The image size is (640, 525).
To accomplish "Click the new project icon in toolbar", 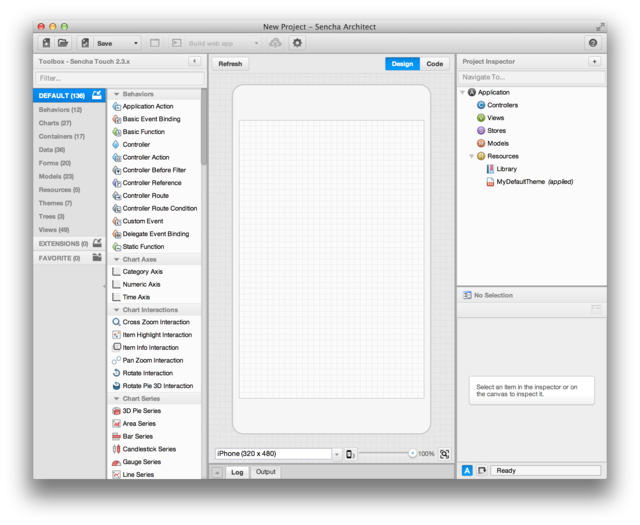I will coord(47,43).
